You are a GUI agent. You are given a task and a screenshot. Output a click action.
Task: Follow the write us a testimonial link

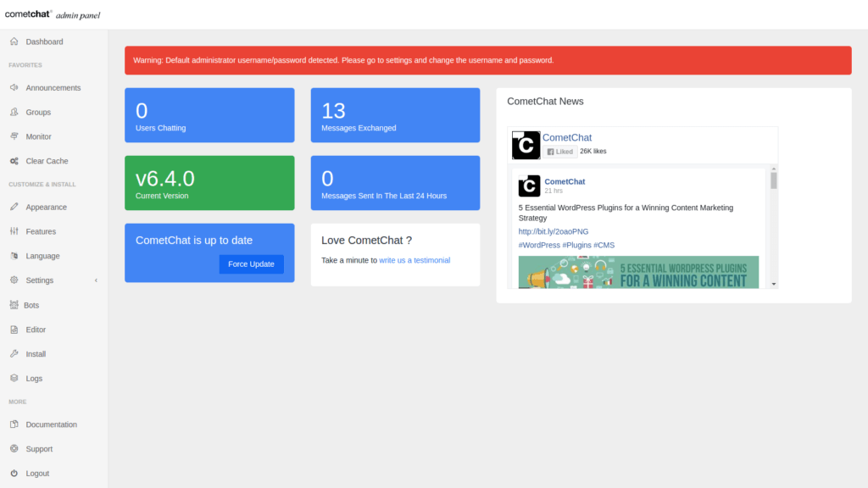pyautogui.click(x=415, y=260)
